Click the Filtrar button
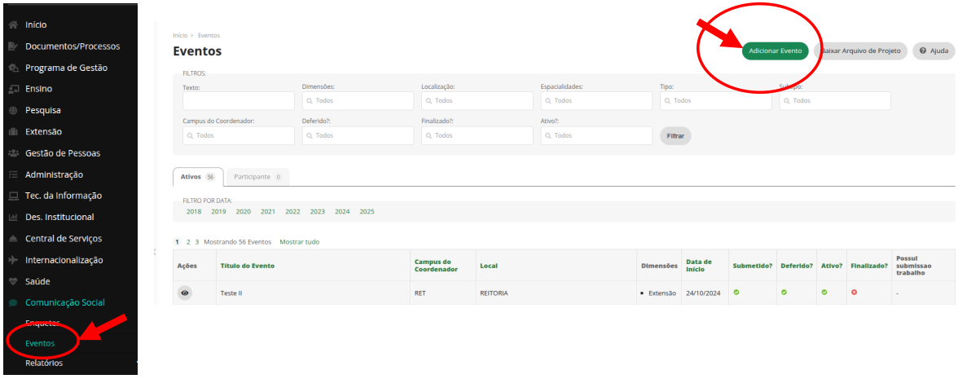The width and height of the screenshot is (980, 379). tap(675, 135)
